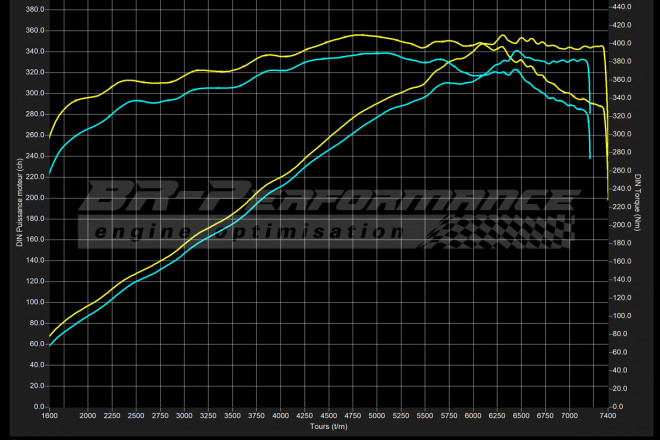Viewport: 660px width, 440px height.
Task: Click the "DIN Puissance moteur (ch)" axis title
Action: pyautogui.click(x=18, y=205)
